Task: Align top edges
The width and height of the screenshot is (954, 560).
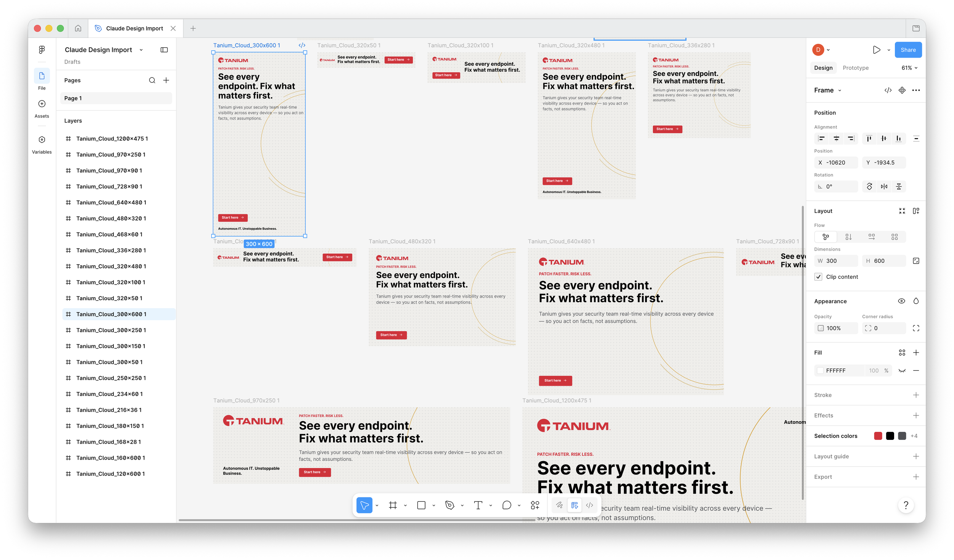Action: [869, 138]
